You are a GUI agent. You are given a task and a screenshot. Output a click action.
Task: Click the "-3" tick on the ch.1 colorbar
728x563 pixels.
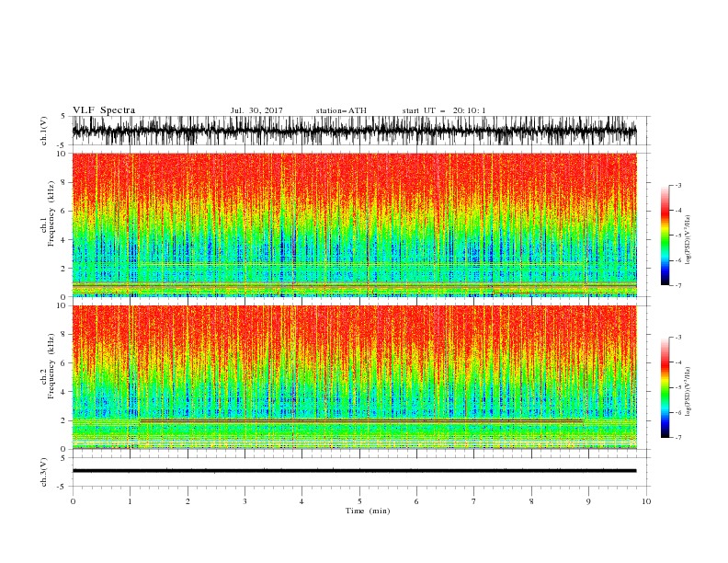pos(677,185)
